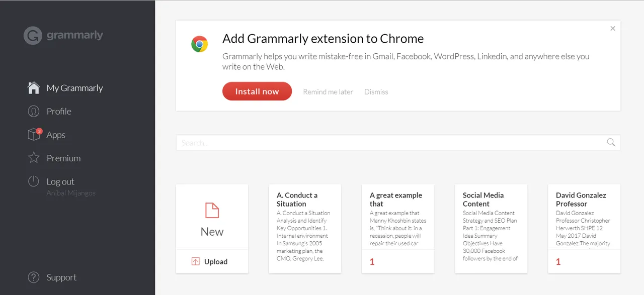Click Dismiss link in banner
The height and width of the screenshot is (295, 644).
coord(376,91)
